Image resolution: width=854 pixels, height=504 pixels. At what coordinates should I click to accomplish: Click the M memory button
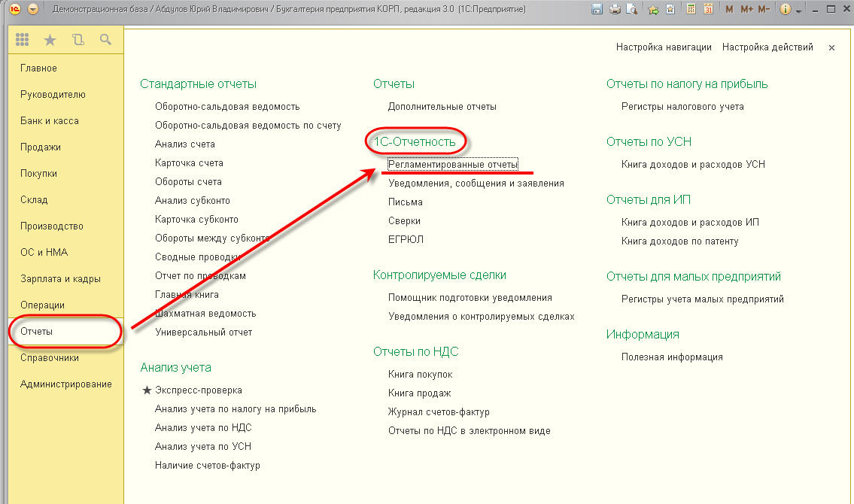tap(729, 9)
